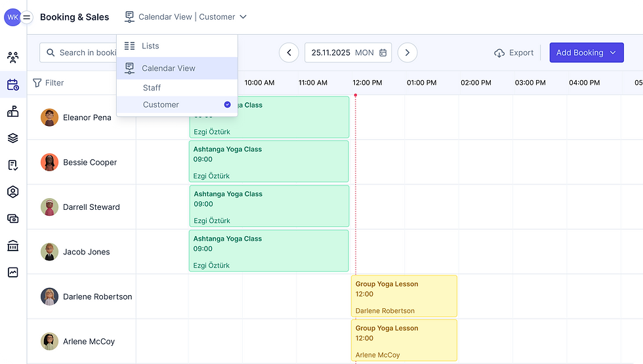Viewport: 643px width, 364px height.
Task: Open the customers icon in the sidebar
Action: (x=13, y=58)
